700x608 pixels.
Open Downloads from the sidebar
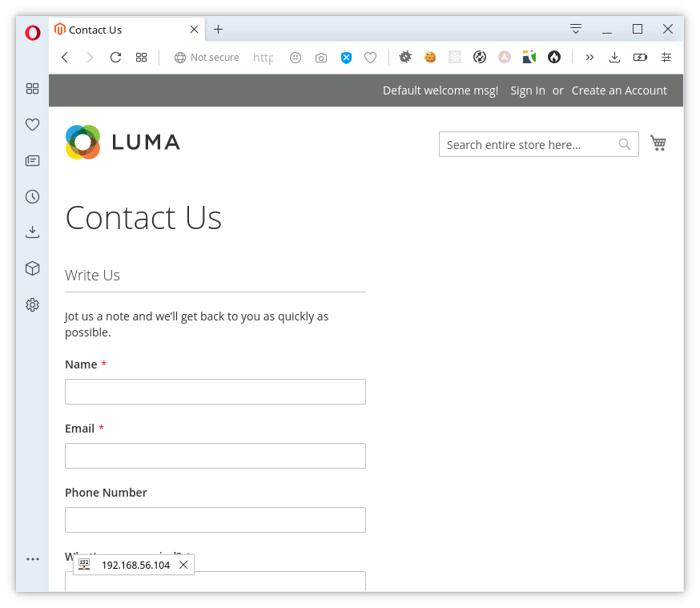click(32, 232)
